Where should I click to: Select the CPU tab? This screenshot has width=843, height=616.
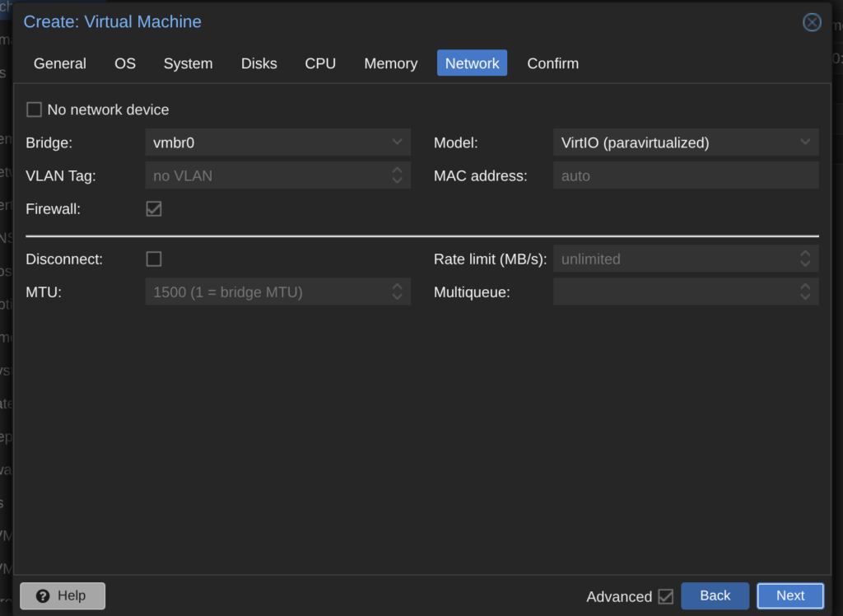(320, 63)
